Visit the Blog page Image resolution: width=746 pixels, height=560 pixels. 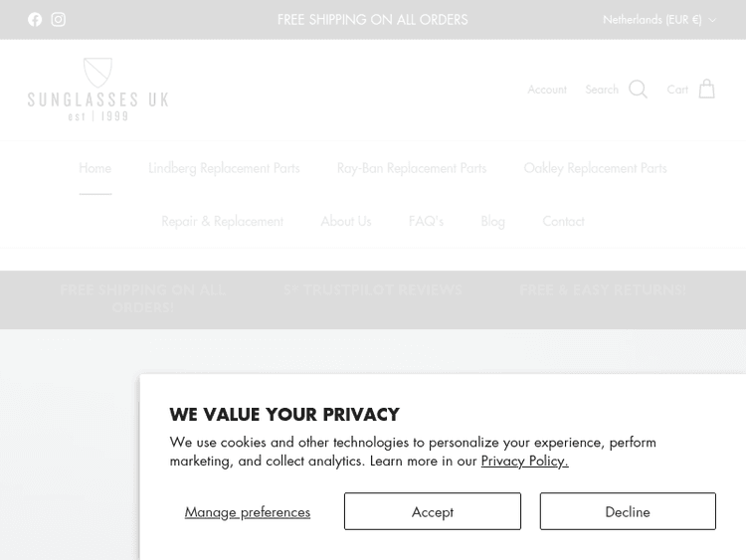click(492, 221)
